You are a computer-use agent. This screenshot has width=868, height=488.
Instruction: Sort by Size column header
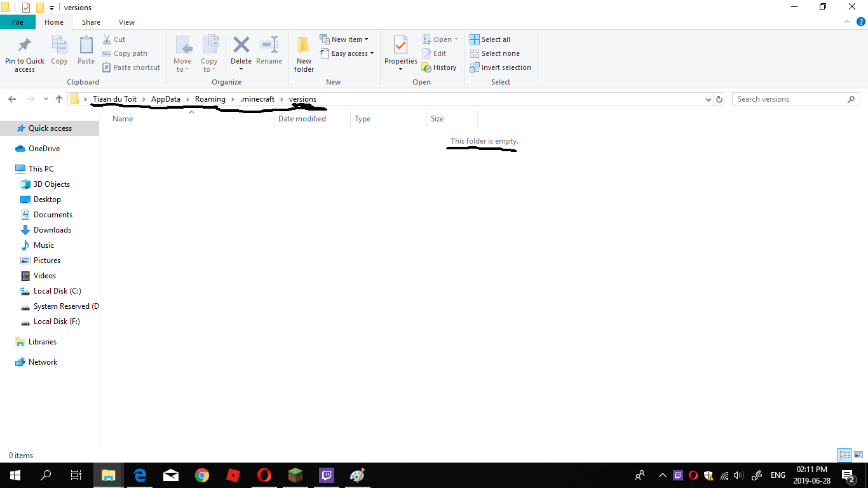(452, 119)
